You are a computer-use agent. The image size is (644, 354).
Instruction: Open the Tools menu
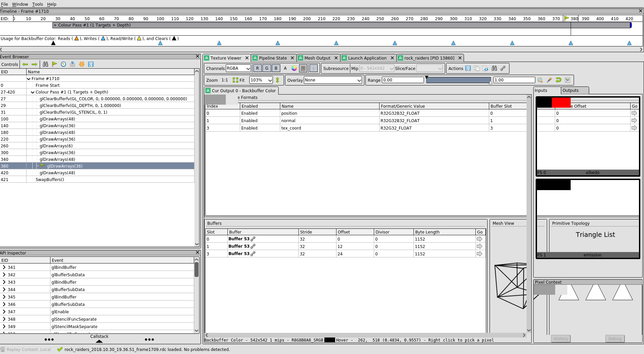37,4
